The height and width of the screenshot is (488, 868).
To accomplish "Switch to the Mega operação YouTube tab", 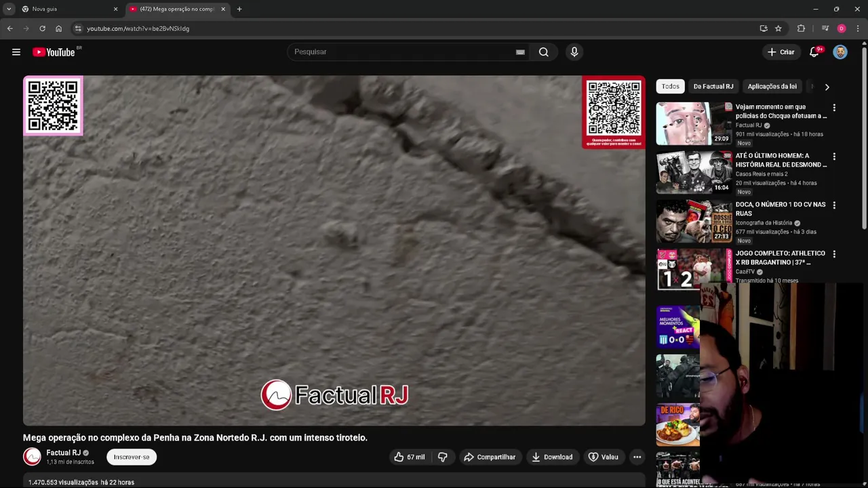I will point(176,9).
